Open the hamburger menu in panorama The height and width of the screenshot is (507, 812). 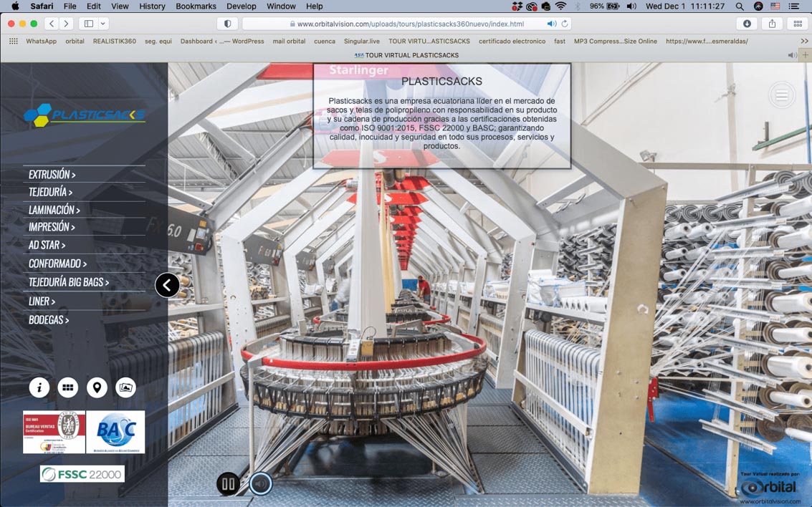[x=782, y=95]
